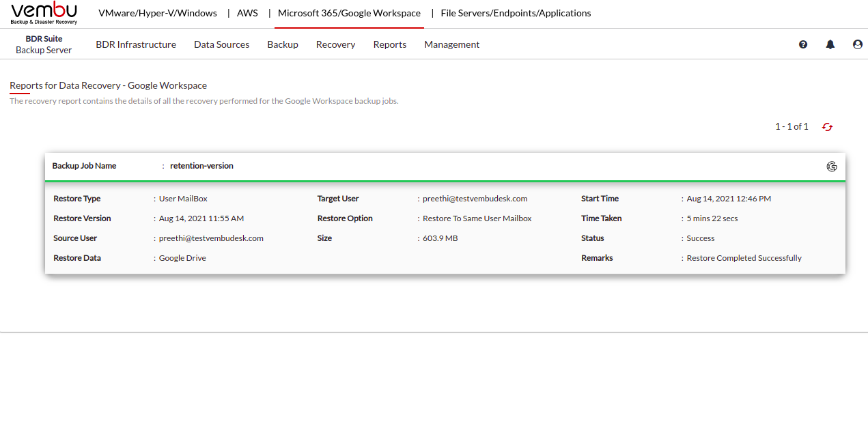Viewport: 868px width, 426px height.
Task: Click the Success status value
Action: (x=701, y=238)
